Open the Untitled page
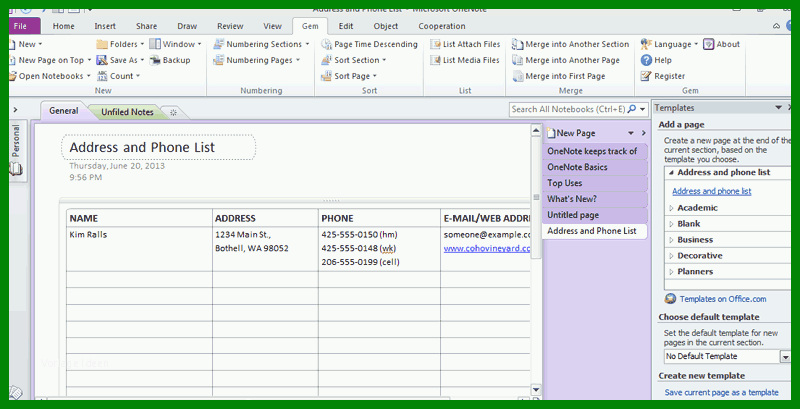 [594, 215]
